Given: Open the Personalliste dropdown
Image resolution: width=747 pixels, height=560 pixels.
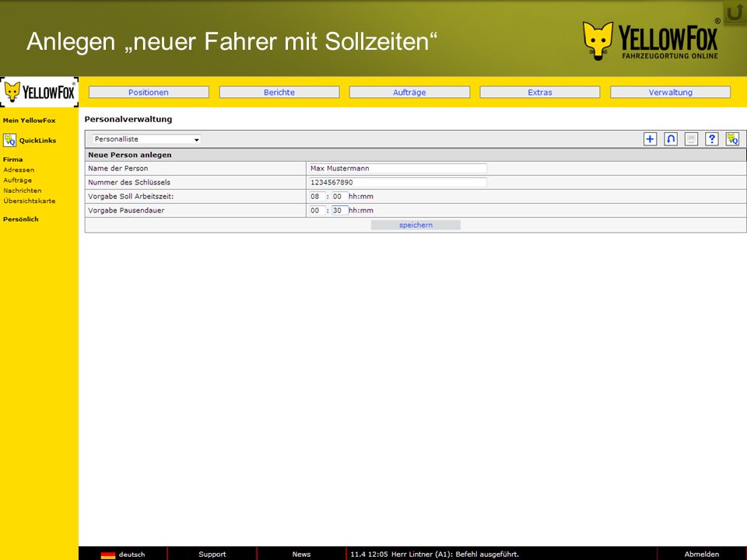Looking at the screenshot, I should click(146, 139).
